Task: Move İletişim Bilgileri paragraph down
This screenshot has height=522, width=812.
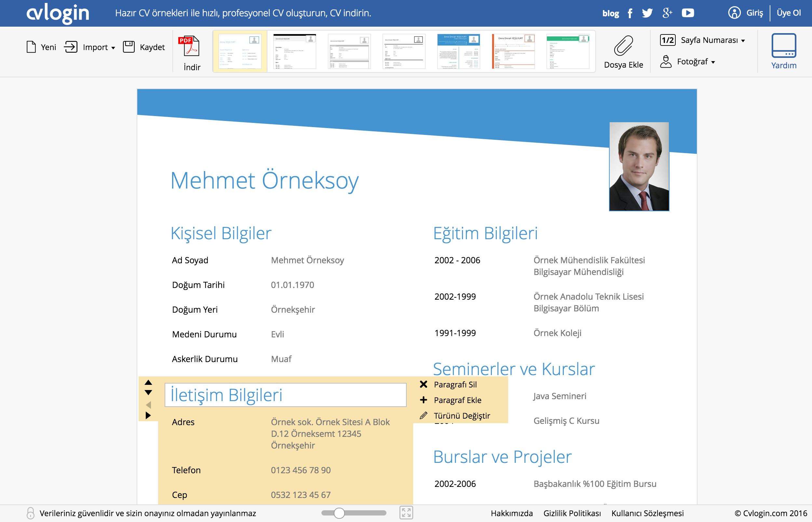Action: (148, 393)
